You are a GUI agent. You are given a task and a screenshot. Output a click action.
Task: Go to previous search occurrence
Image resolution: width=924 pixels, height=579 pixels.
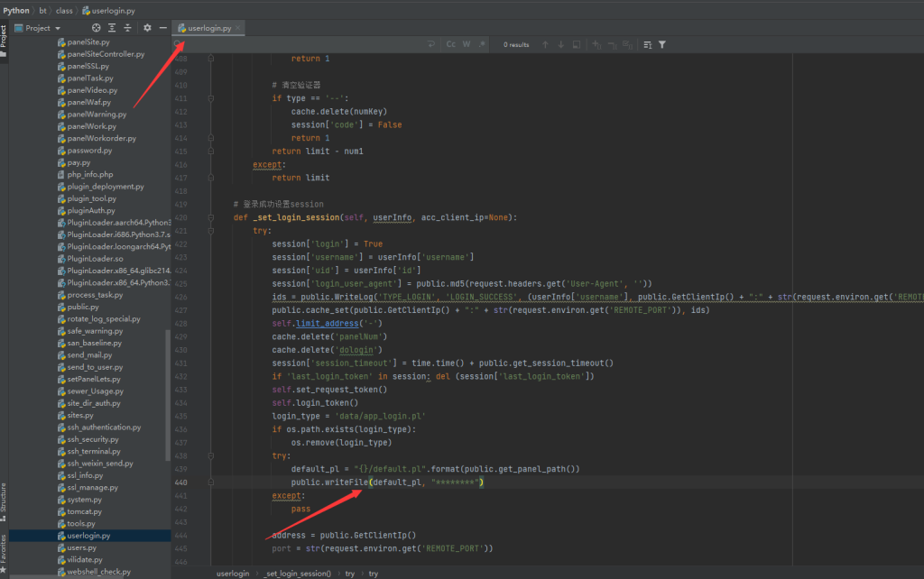coord(545,44)
